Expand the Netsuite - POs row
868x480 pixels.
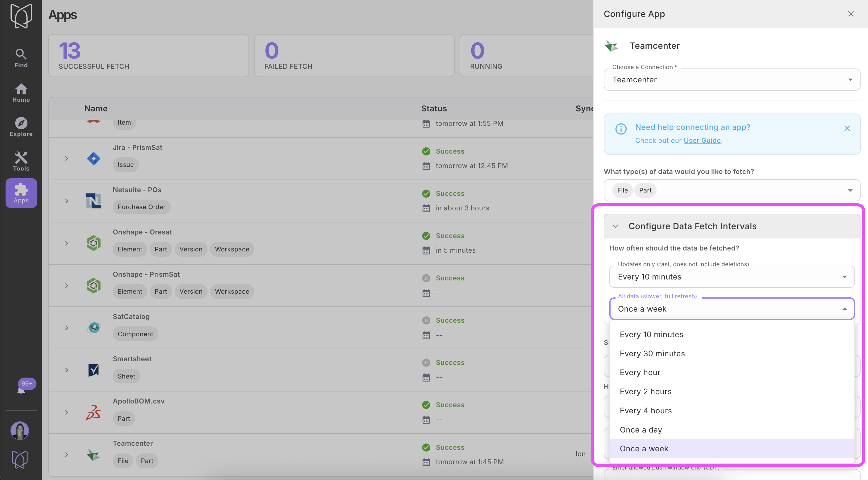coord(67,201)
